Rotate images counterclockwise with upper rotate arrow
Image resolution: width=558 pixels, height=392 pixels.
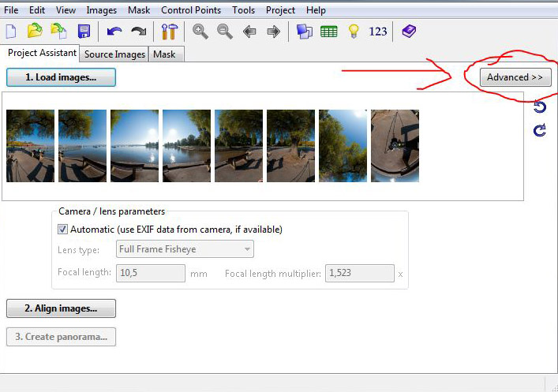click(540, 106)
